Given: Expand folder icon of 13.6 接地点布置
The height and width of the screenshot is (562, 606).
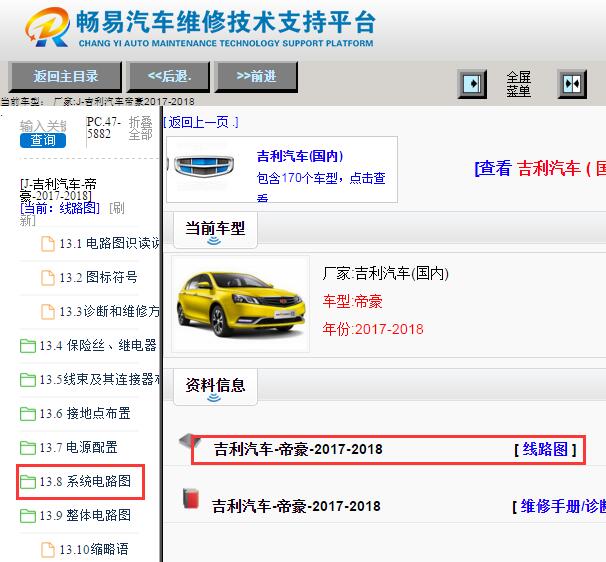Looking at the screenshot, I should pyautogui.click(x=28, y=414).
